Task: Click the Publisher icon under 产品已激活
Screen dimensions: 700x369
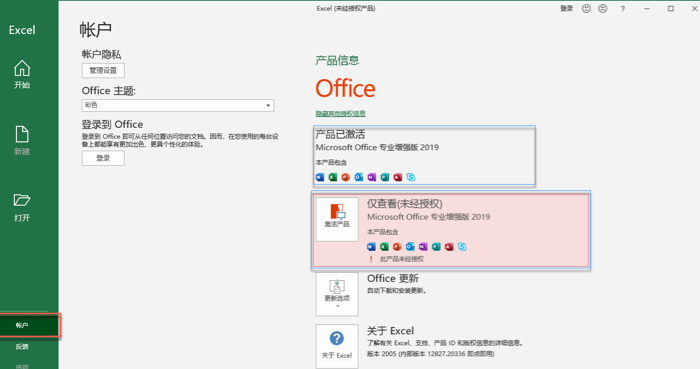Action: (385, 177)
